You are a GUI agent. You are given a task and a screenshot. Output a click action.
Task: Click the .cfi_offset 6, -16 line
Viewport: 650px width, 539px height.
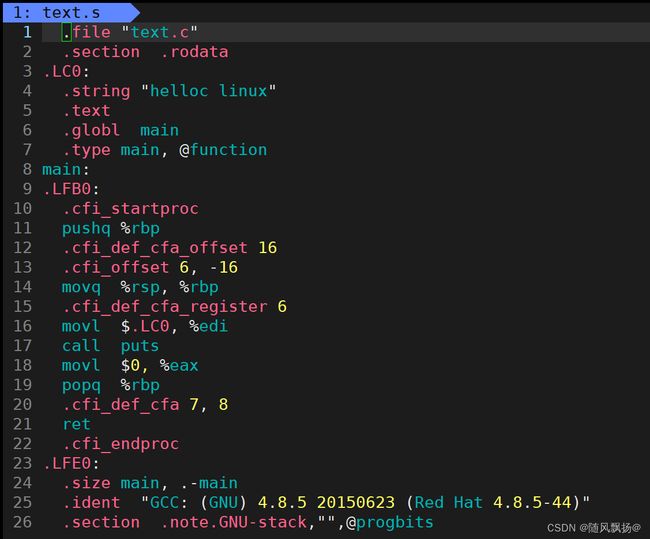pyautogui.click(x=150, y=267)
